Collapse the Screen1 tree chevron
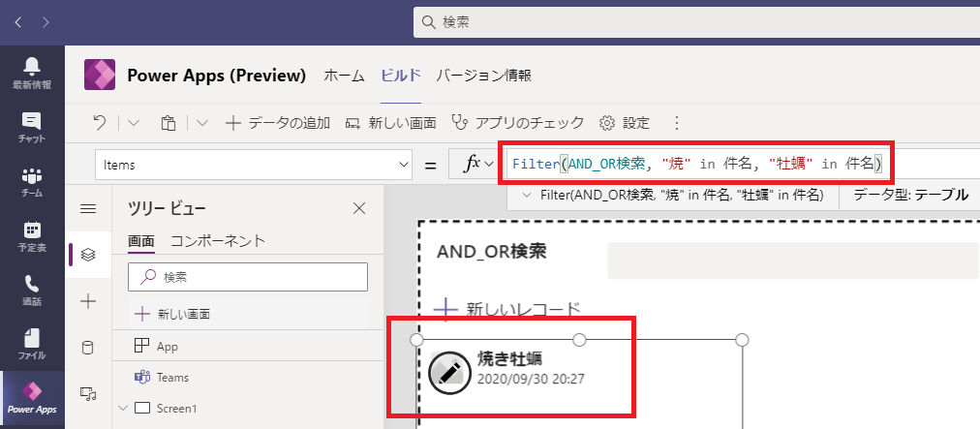Image resolution: width=980 pixels, height=429 pixels. [x=122, y=409]
